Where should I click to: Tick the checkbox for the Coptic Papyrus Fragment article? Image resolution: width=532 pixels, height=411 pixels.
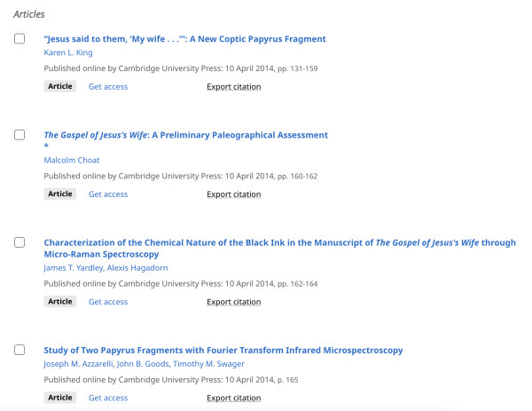click(20, 39)
